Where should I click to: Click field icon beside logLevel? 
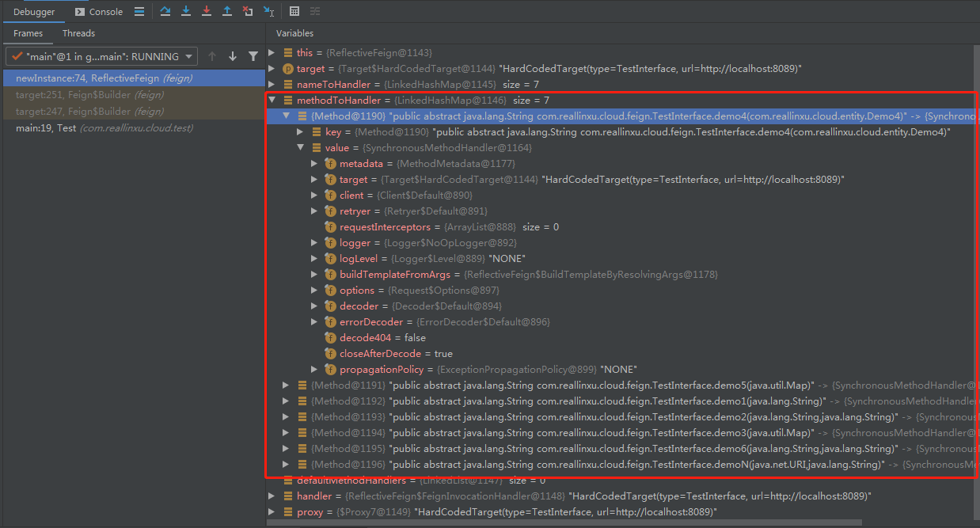click(331, 259)
